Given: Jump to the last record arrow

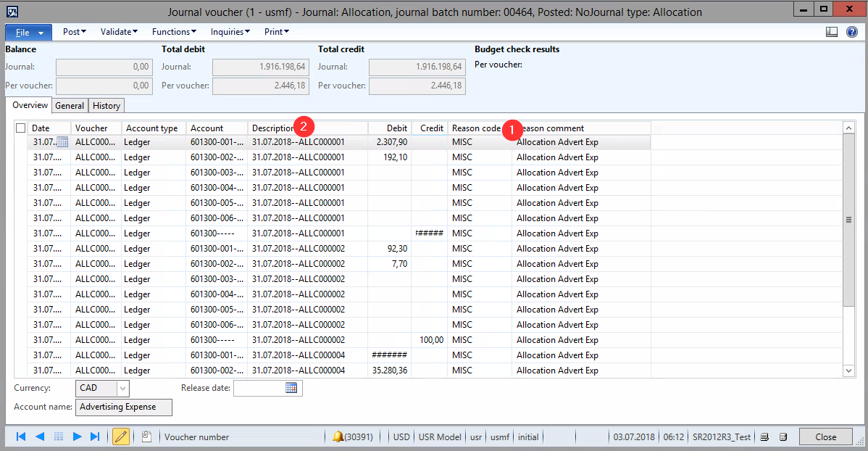Looking at the screenshot, I should click(95, 436).
